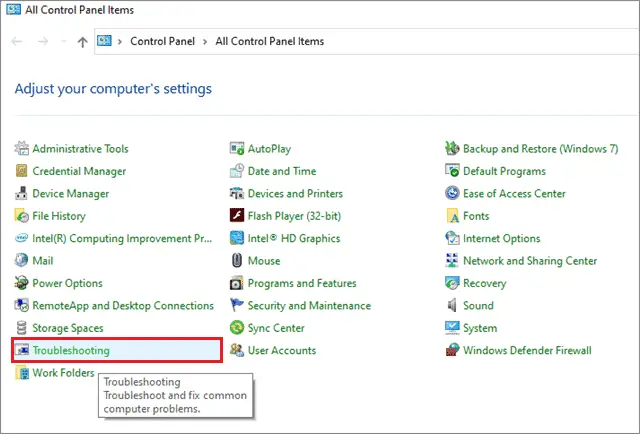The height and width of the screenshot is (434, 640).
Task: Click the Flash Player icon
Action: [237, 215]
